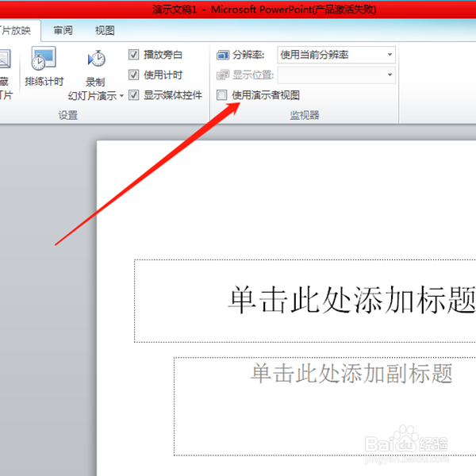
Task: Click the subtitle placeholder 单击此处添加副标题
Action: pyautogui.click(x=324, y=406)
